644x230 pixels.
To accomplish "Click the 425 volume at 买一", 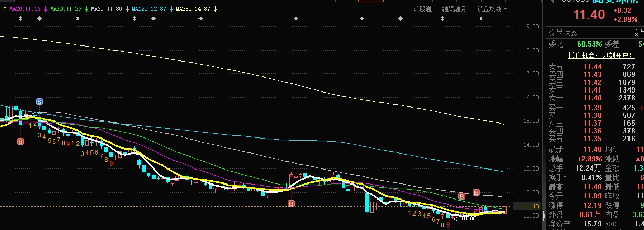I will click(x=629, y=108).
